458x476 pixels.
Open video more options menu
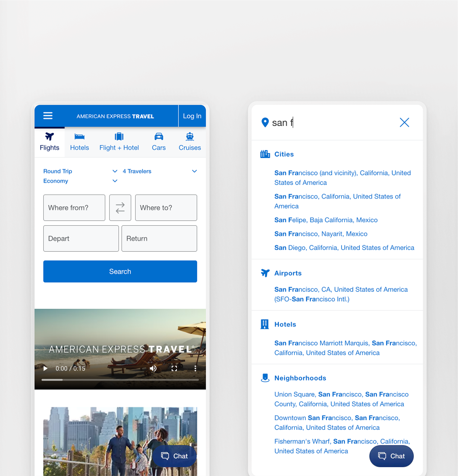click(195, 369)
